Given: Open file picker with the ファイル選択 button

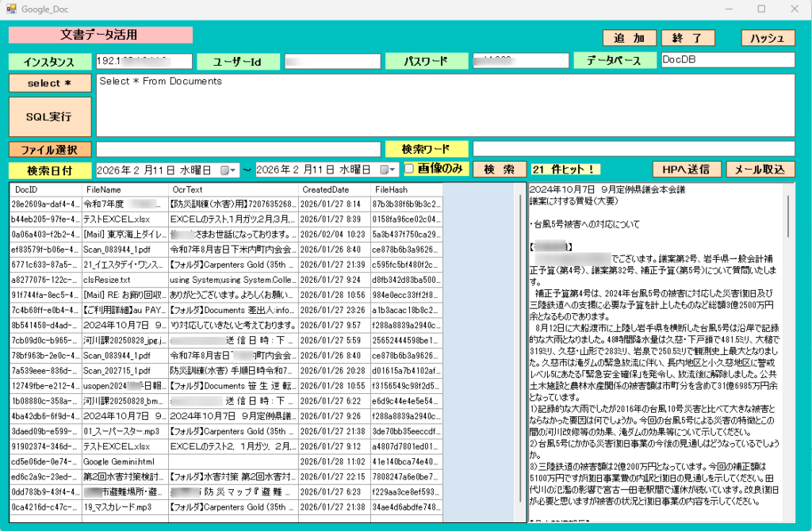Looking at the screenshot, I should point(50,149).
